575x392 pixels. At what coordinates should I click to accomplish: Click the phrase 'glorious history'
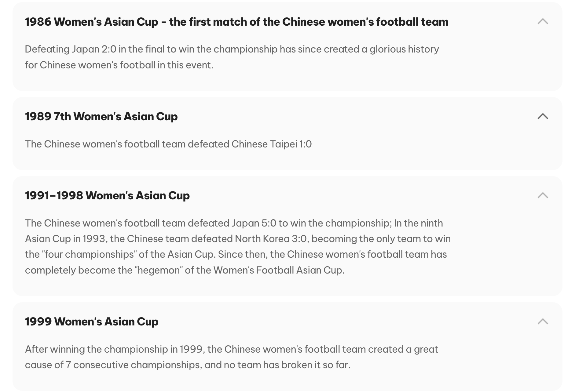pyautogui.click(x=404, y=49)
